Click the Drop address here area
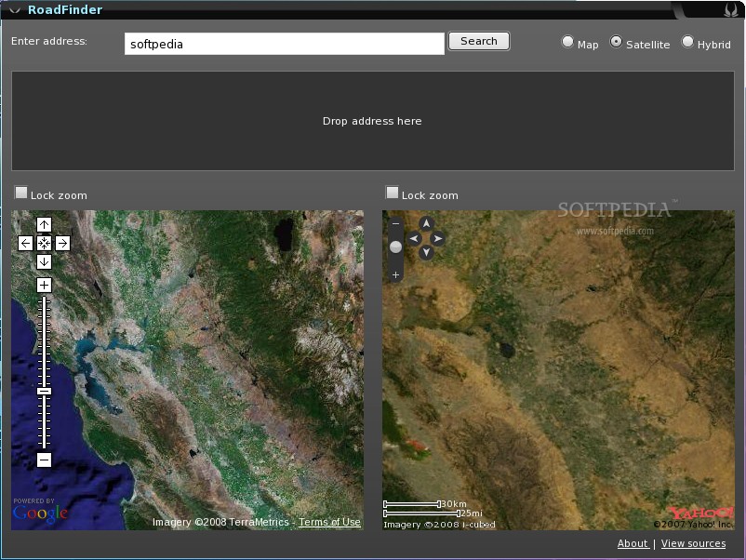Image resolution: width=746 pixels, height=560 pixels. [x=372, y=121]
